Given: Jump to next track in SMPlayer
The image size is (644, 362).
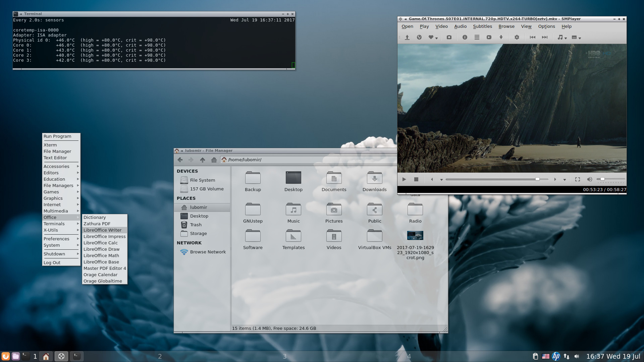Looking at the screenshot, I should pos(545,38).
